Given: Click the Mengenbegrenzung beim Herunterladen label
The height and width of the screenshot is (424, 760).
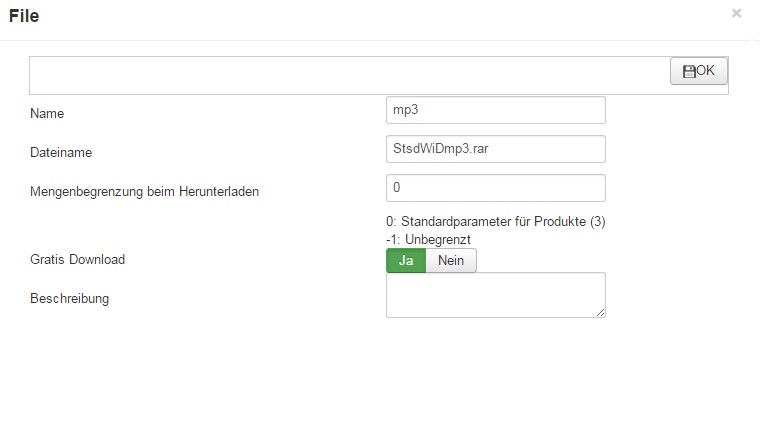Looking at the screenshot, I should coord(145,191).
